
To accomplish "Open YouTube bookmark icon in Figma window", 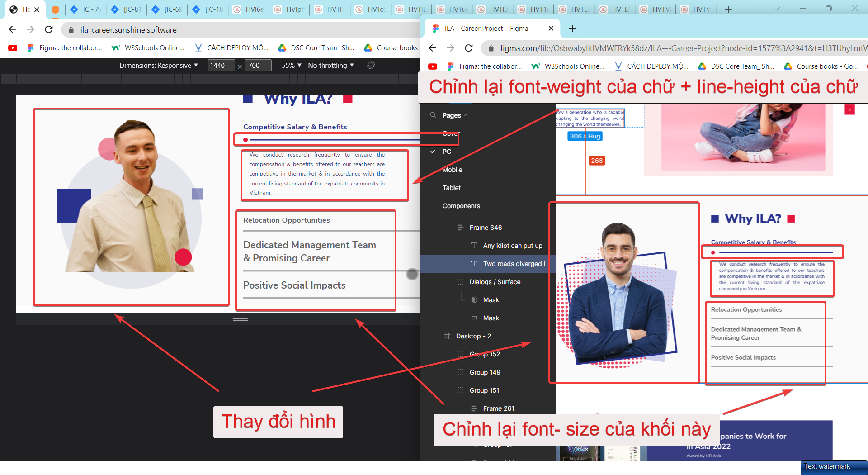I will 433,66.
